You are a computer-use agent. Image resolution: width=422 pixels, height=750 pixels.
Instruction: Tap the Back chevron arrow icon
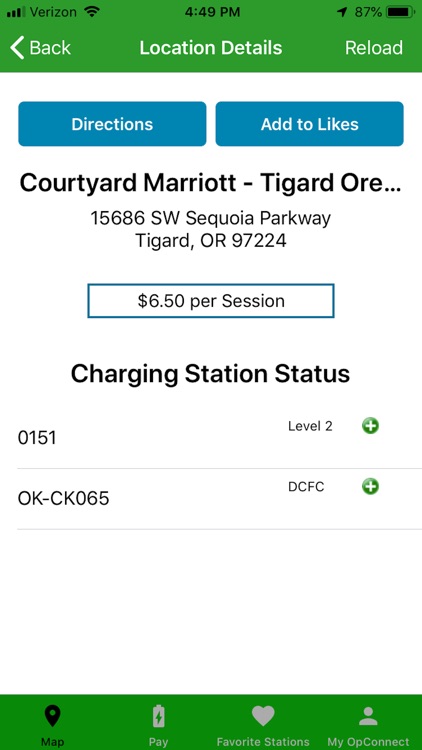[17, 48]
